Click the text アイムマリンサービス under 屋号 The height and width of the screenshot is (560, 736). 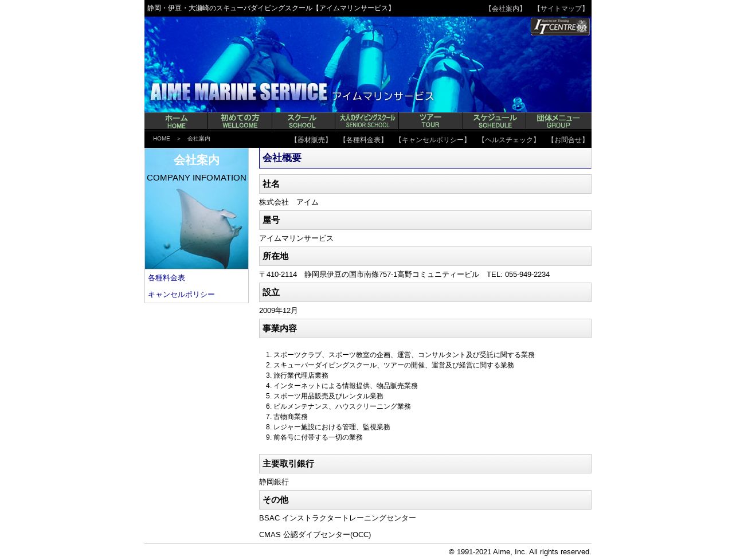pyautogui.click(x=296, y=238)
